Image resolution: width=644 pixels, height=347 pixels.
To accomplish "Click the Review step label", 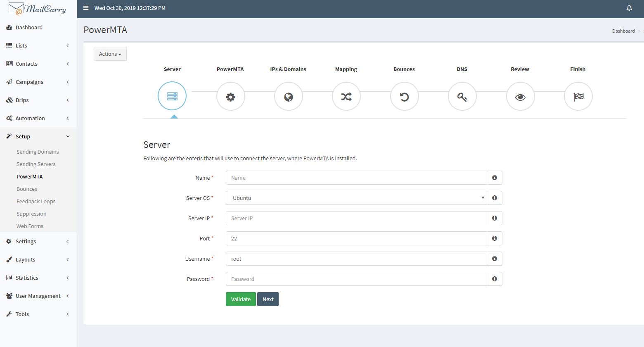I will [x=520, y=69].
